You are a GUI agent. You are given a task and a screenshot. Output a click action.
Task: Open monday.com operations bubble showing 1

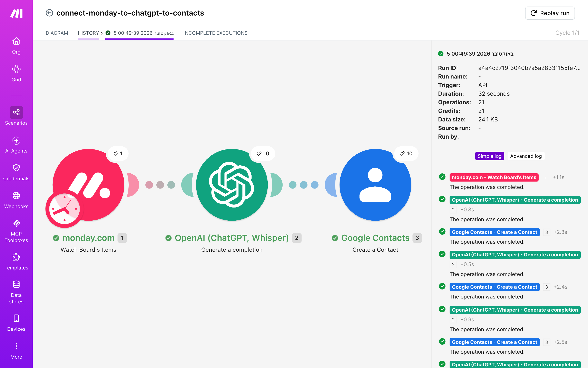[x=118, y=153]
